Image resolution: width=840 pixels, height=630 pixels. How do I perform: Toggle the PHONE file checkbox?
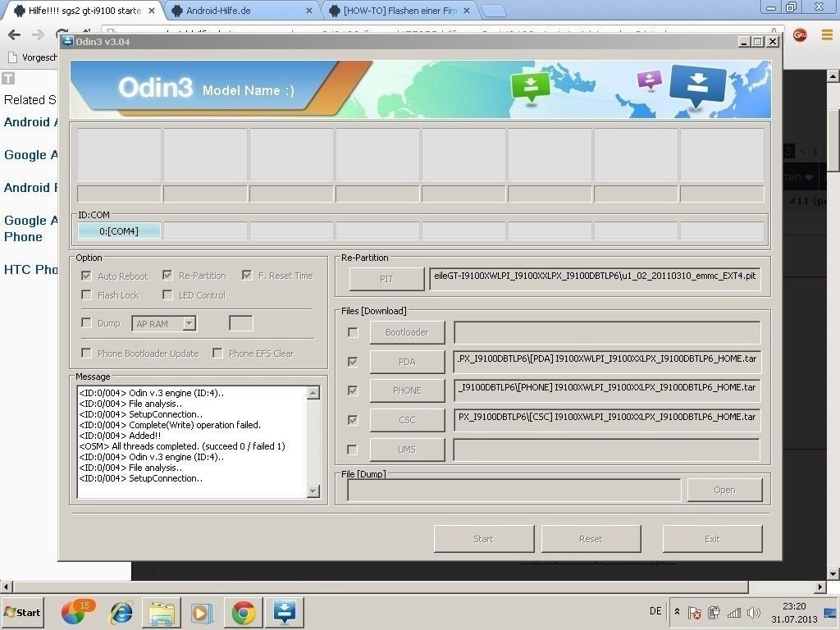[x=353, y=390]
